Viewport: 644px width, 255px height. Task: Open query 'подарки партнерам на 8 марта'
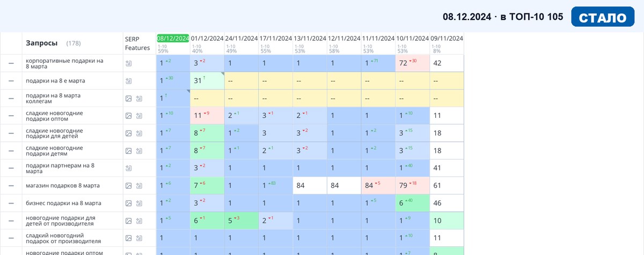tap(60, 168)
